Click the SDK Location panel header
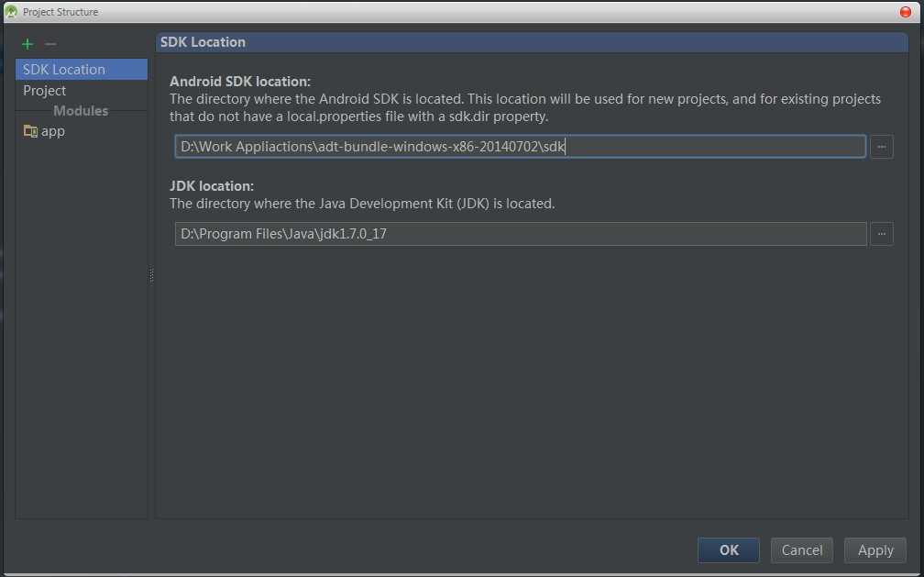The image size is (924, 577). [x=203, y=42]
